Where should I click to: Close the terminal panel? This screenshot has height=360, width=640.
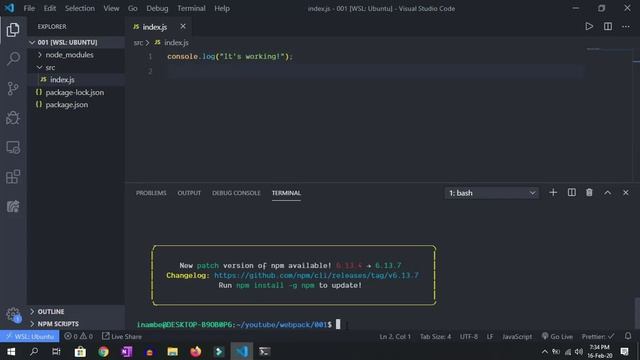[626, 193]
